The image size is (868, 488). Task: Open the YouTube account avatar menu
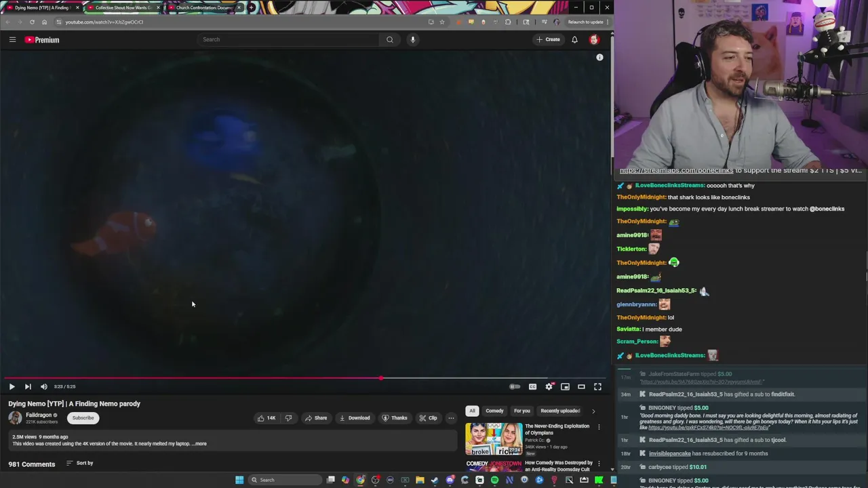594,39
